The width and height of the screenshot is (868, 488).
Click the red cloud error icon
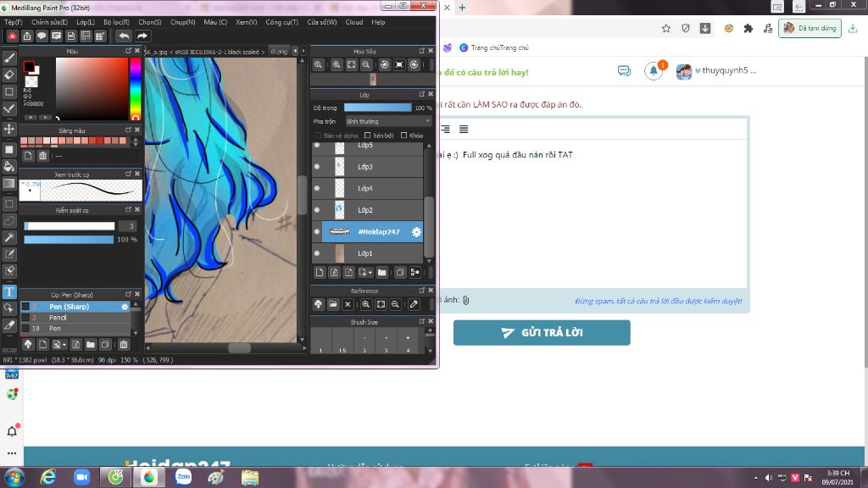point(12,36)
